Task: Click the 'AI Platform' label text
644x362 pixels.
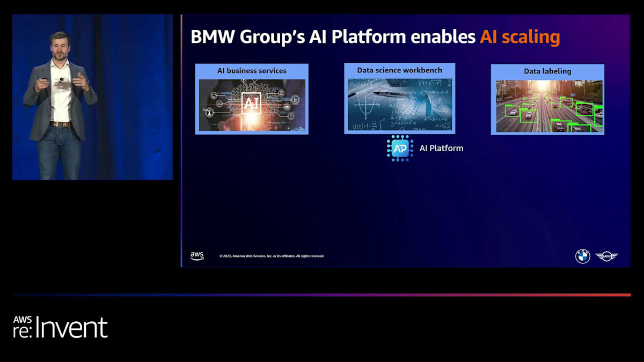Action: (x=441, y=148)
